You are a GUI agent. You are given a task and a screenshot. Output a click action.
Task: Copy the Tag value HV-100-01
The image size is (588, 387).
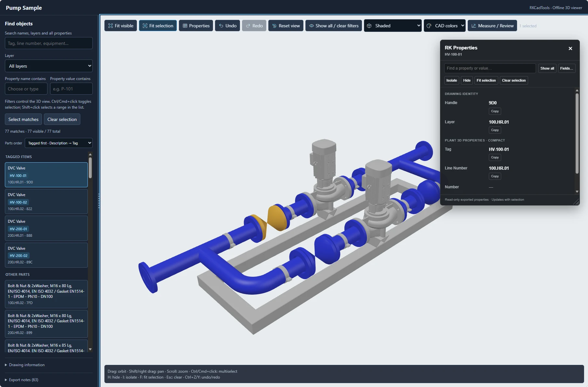[x=495, y=157]
